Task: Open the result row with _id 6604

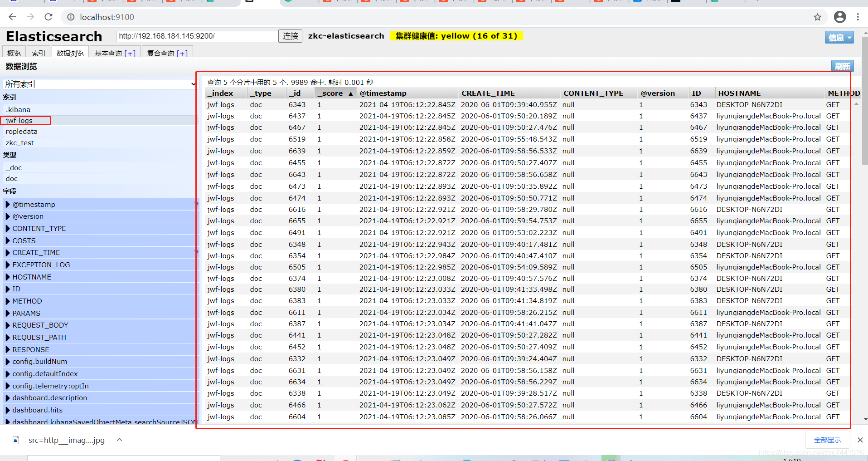Action: point(527,417)
